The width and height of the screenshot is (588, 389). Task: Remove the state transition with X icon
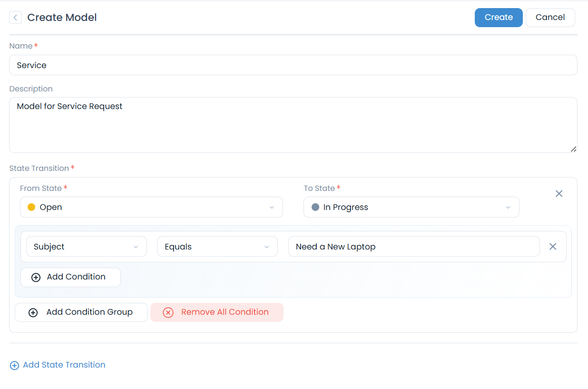[559, 193]
